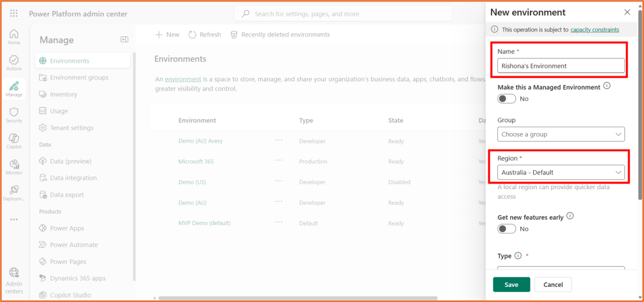Open Deployment in the left rail
This screenshot has height=302, width=644.
pos(14,193)
